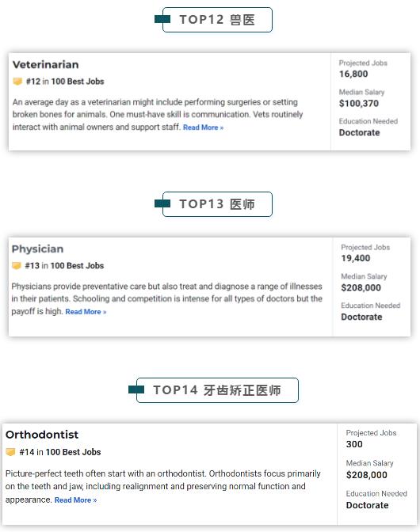
Task: Click the teal marker on TOP14 header
Action: click(x=136, y=389)
